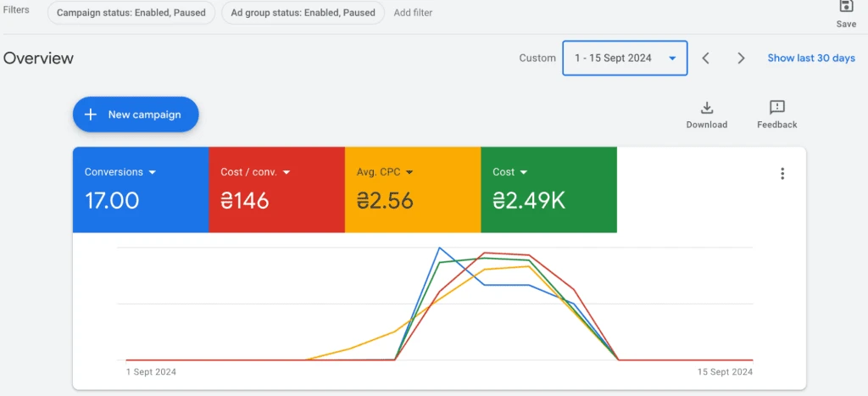
Task: Select the ₴2.56 average CPC value
Action: click(x=386, y=200)
